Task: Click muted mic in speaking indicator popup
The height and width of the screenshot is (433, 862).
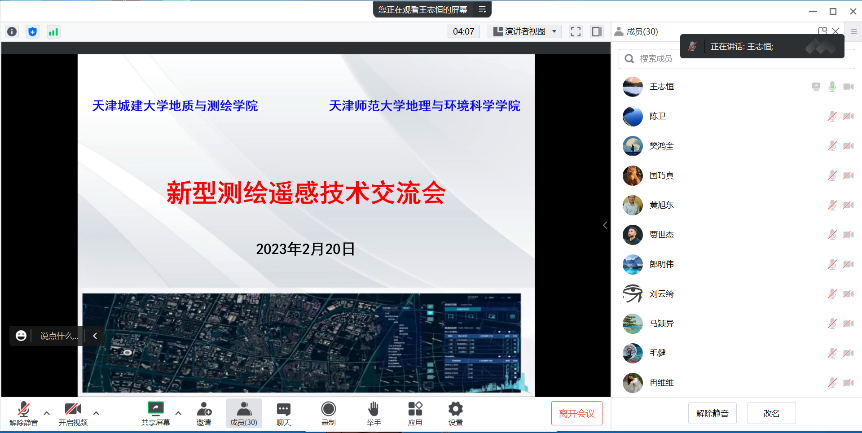Action: 693,47
